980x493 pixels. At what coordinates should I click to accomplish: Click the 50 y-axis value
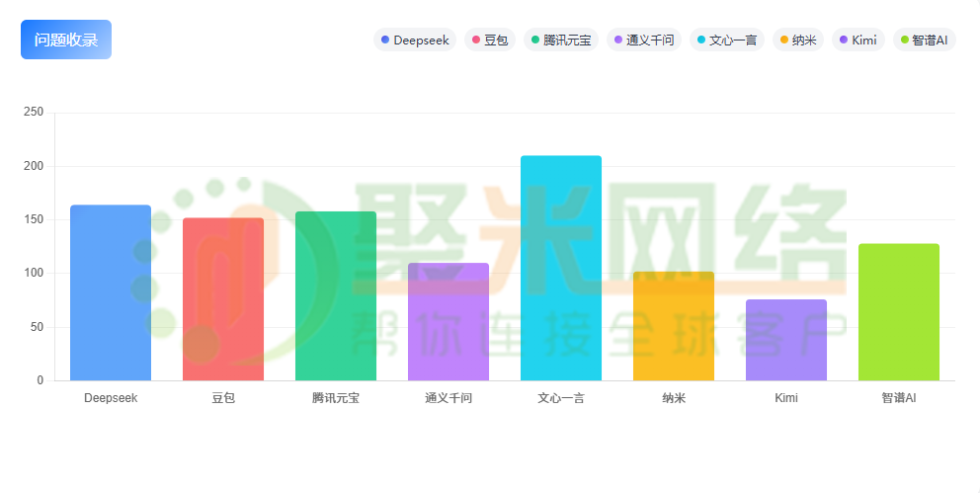(x=37, y=327)
